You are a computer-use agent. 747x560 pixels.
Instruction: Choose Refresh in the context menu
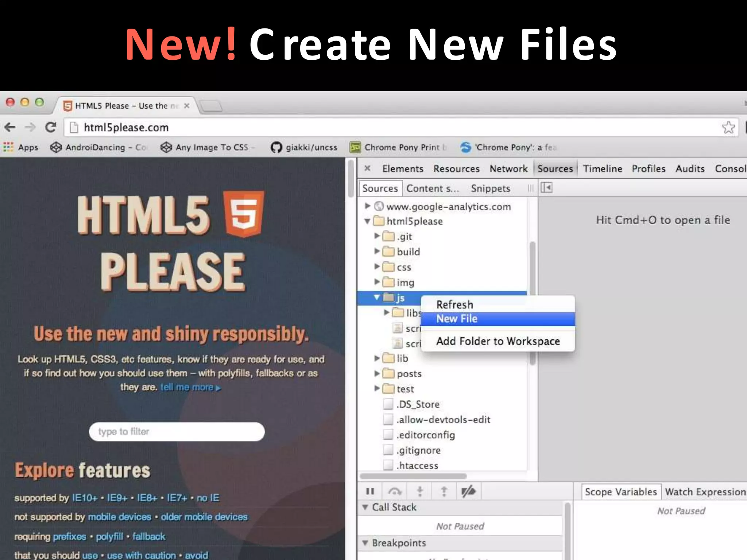click(x=498, y=304)
